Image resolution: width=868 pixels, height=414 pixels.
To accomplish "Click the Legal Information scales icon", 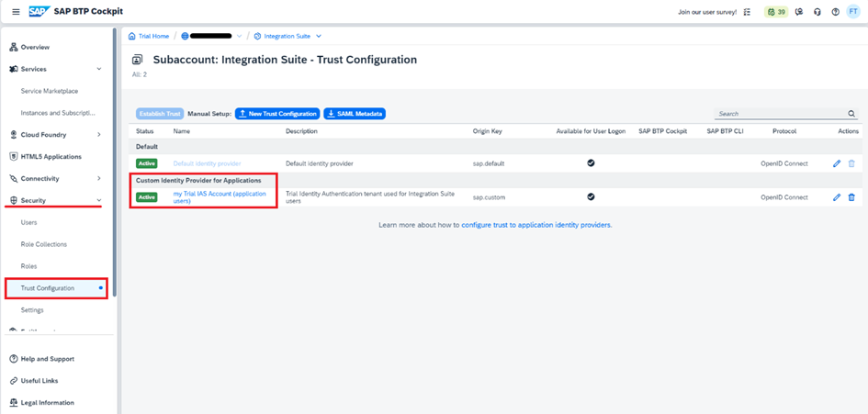I will (14, 402).
